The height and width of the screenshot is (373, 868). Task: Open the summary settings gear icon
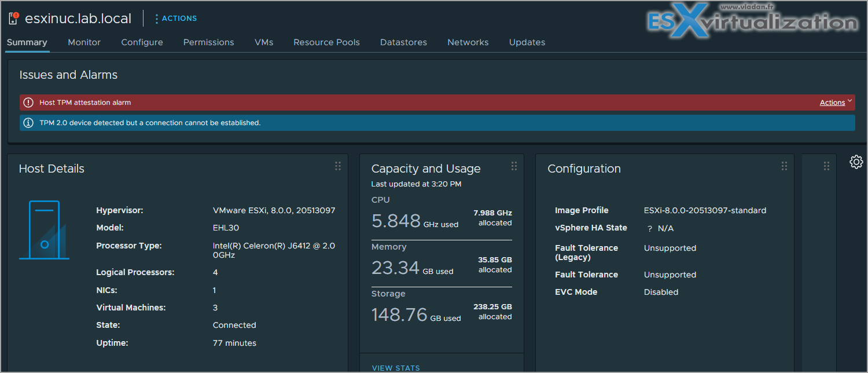tap(856, 162)
